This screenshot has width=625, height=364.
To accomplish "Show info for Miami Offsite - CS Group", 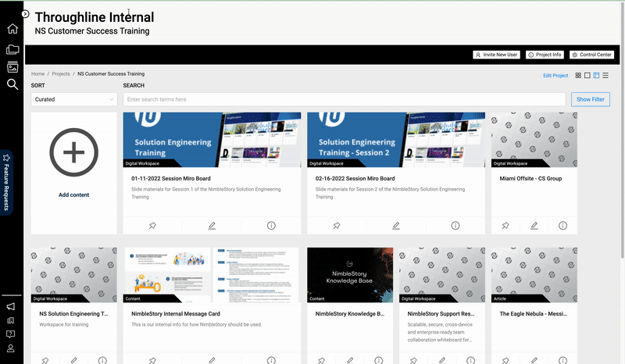I will [x=563, y=226].
